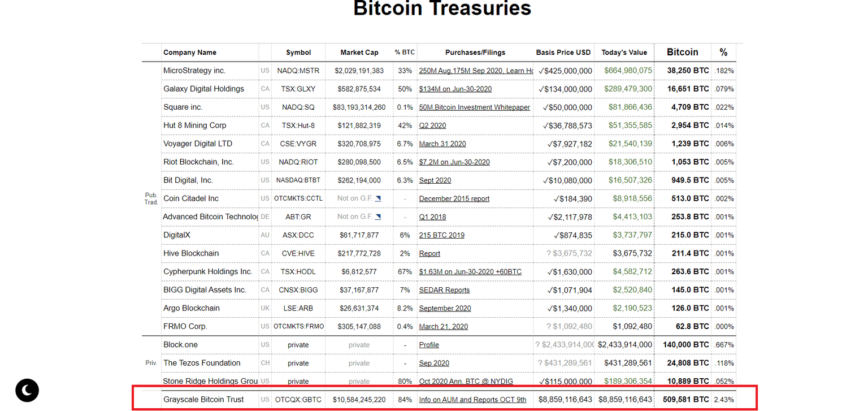Open DigitalX's 215 BTC 2019 filing
868x411 pixels.
442,235
